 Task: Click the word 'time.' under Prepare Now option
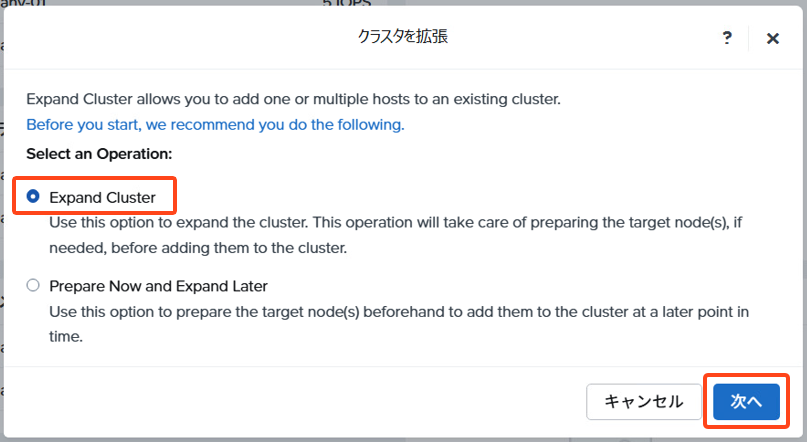click(66, 337)
